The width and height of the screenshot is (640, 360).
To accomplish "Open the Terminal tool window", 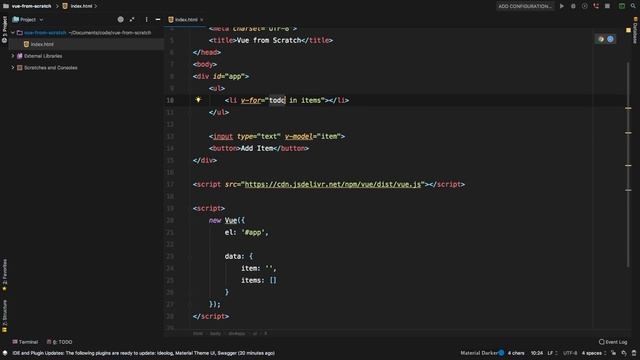I will pyautogui.click(x=25, y=342).
